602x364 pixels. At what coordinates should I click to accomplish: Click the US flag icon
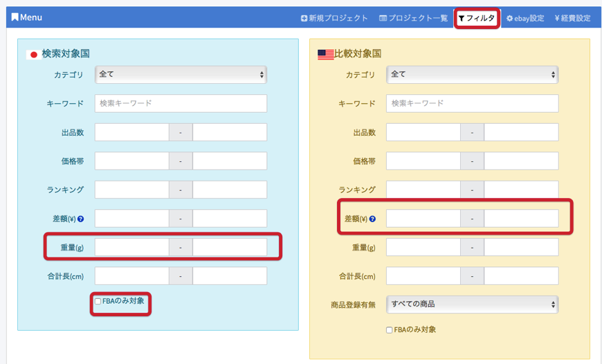325,55
